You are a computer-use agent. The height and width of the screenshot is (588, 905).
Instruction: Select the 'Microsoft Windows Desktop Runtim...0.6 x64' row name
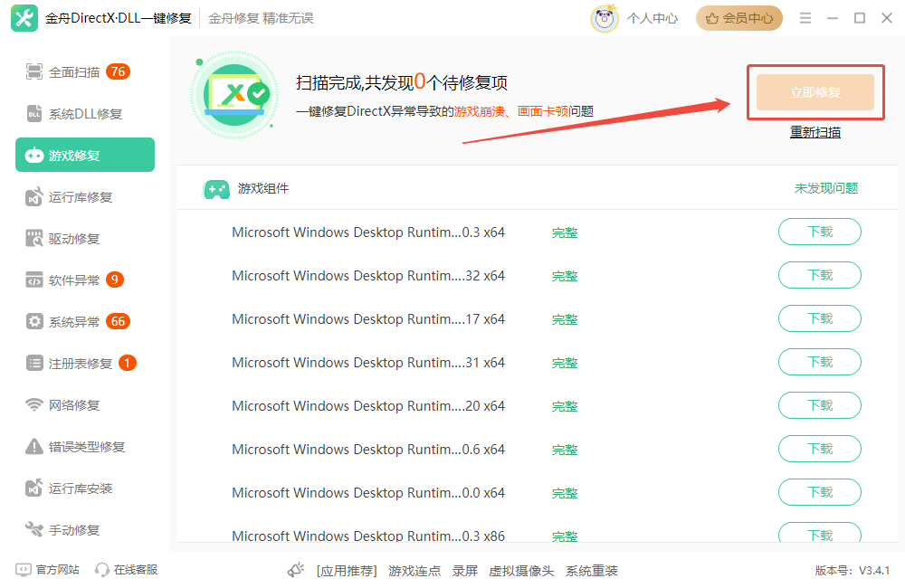(368, 449)
